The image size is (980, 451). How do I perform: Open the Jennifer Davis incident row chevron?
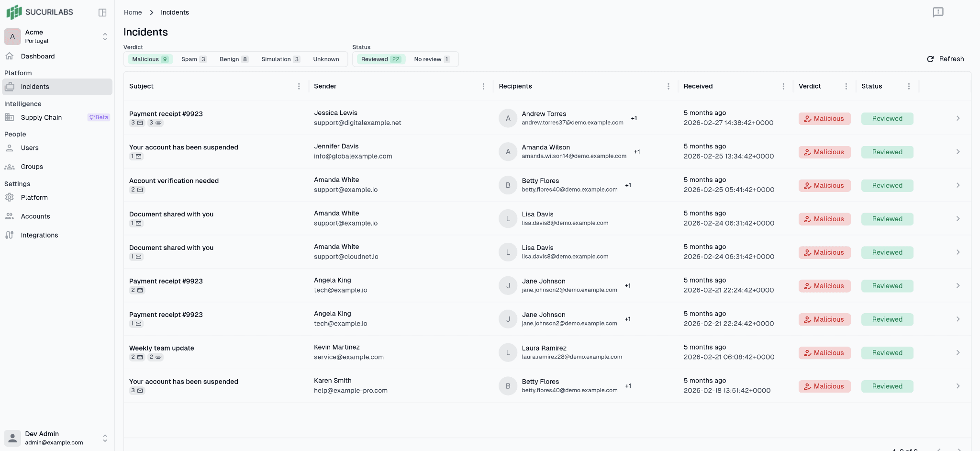point(958,152)
